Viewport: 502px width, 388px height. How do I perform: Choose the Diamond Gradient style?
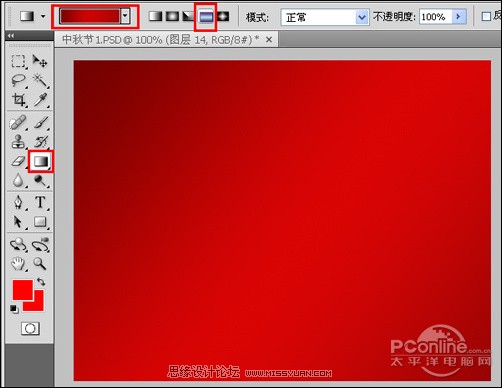[223, 16]
